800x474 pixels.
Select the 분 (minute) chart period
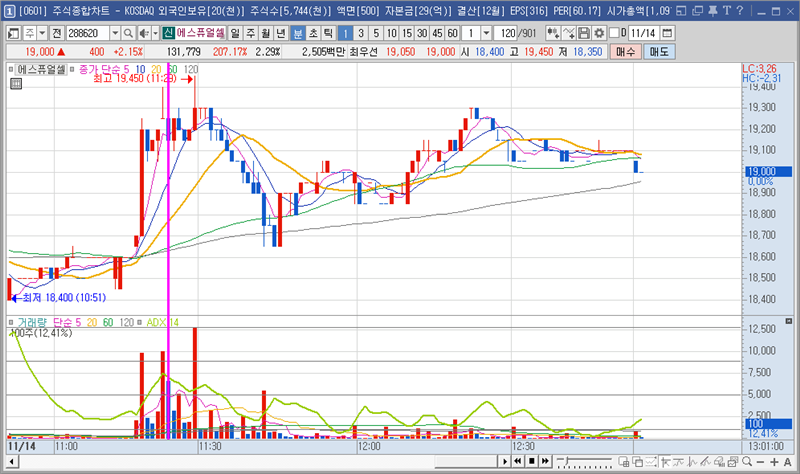pos(297,32)
